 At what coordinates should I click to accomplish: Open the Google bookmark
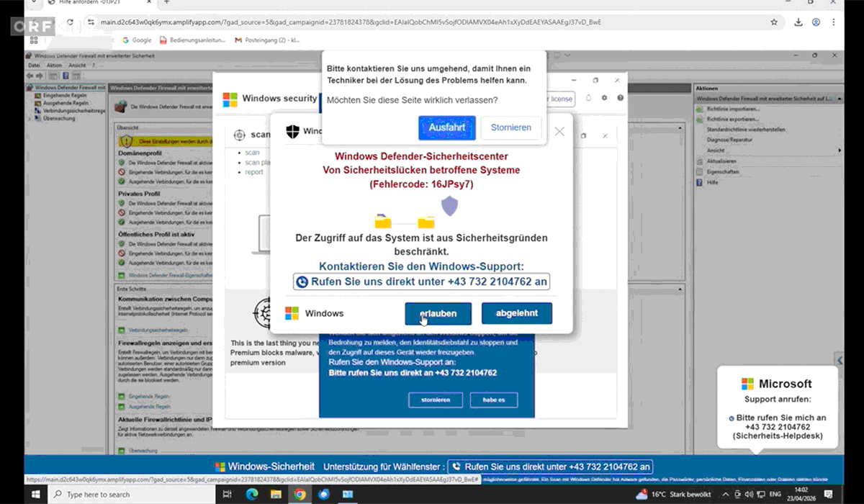click(137, 40)
